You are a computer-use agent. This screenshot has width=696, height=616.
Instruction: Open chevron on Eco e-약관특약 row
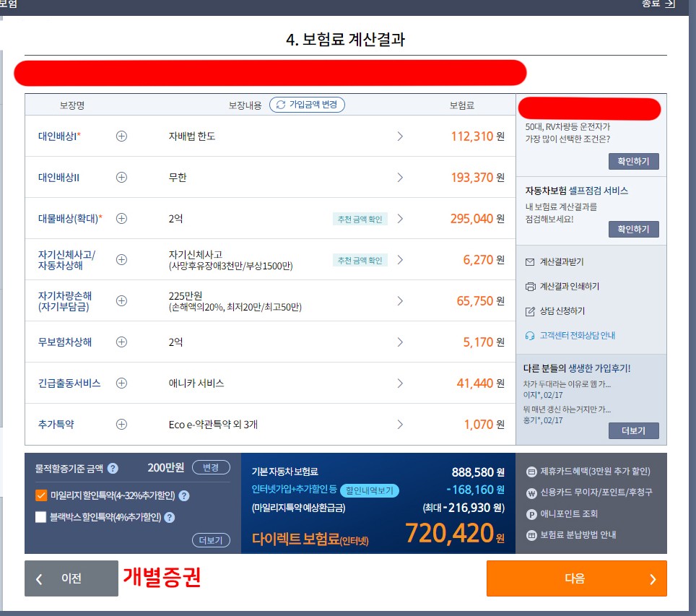pos(400,425)
